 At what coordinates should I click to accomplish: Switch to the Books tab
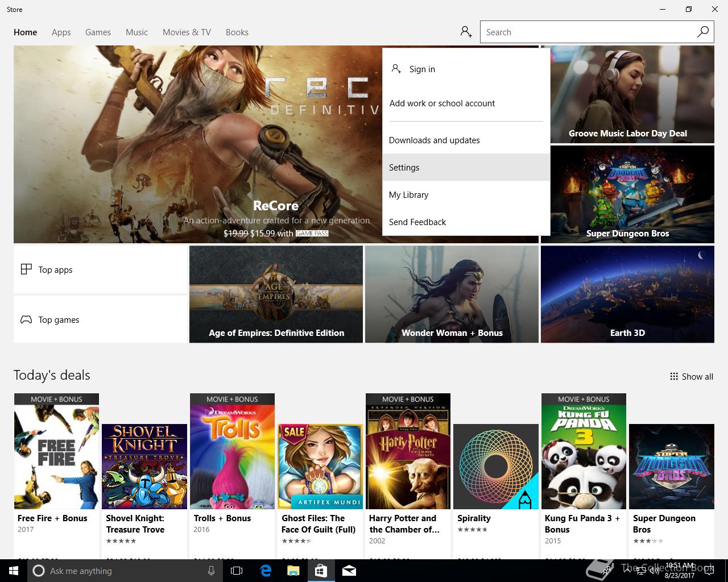pos(237,32)
